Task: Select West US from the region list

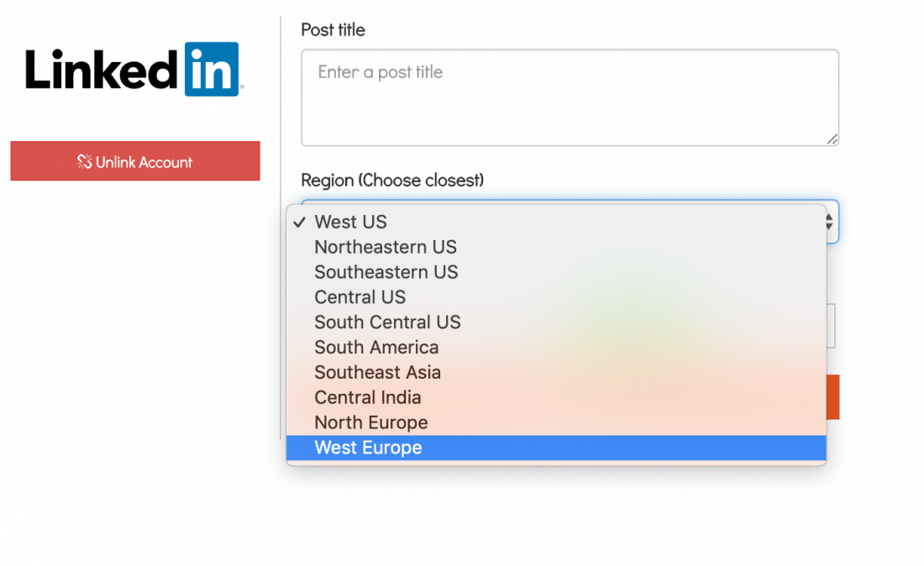Action: (x=556, y=222)
